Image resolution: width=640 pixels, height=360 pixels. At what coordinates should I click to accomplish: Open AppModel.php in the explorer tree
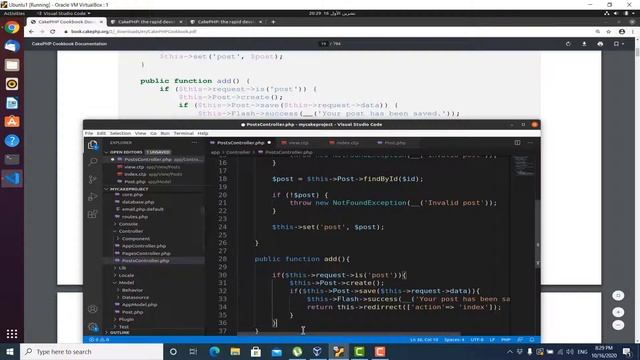(x=139, y=304)
